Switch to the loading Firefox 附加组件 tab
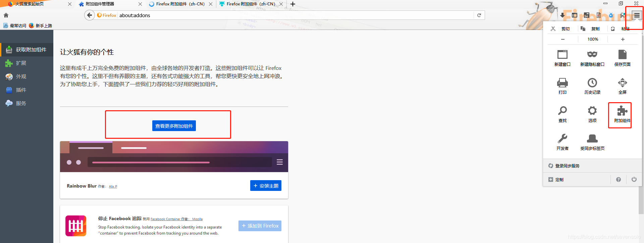Viewport: 644px width, 243px height. coord(178,4)
